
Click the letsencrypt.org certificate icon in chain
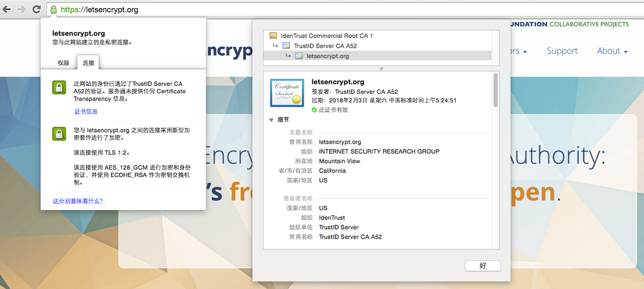coord(299,56)
